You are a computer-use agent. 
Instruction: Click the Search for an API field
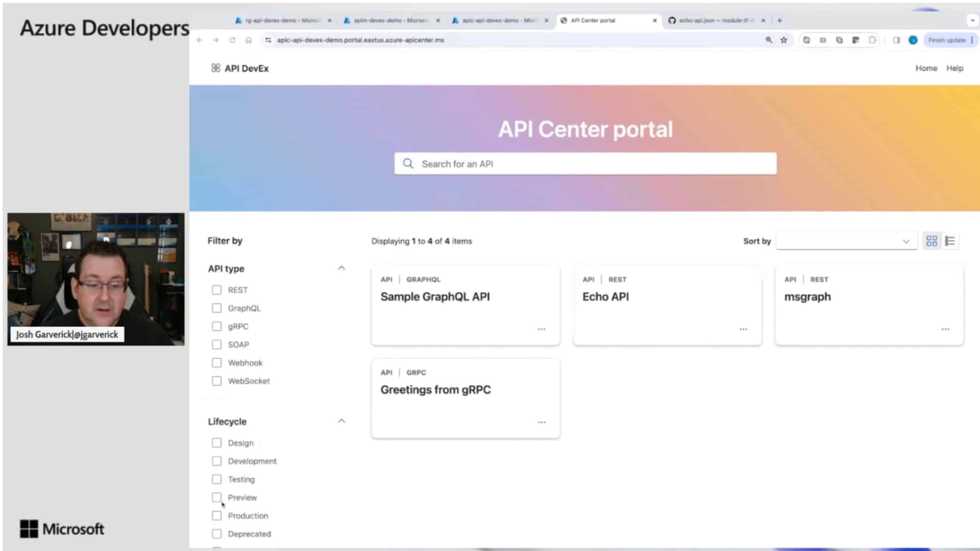585,164
